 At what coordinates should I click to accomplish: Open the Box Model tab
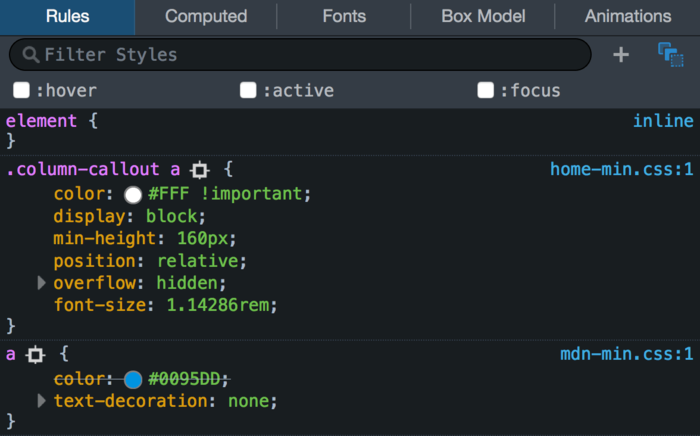483,17
